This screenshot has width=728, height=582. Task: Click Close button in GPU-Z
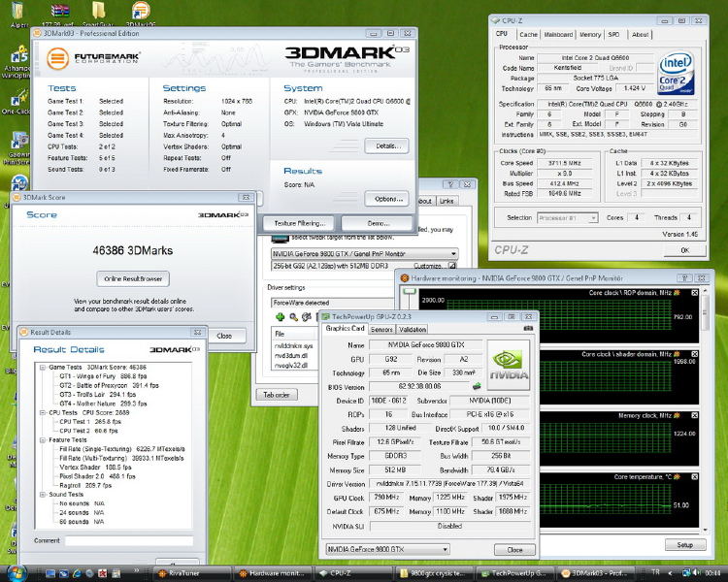click(x=514, y=550)
